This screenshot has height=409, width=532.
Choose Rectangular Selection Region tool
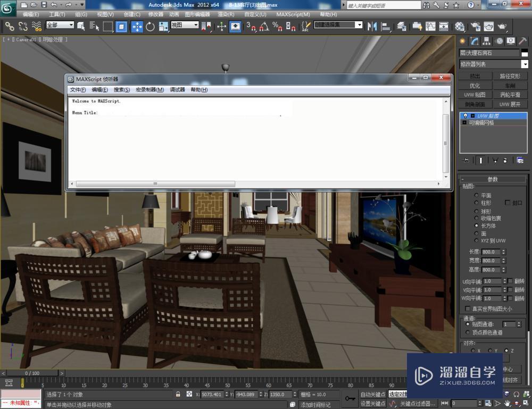pyautogui.click(x=108, y=26)
